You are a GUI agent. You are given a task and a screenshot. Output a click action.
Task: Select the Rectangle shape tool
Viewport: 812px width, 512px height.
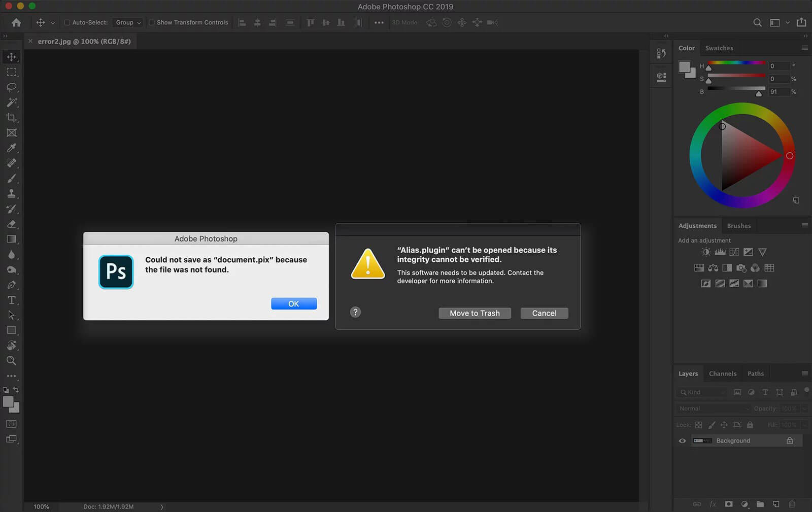coord(11,331)
